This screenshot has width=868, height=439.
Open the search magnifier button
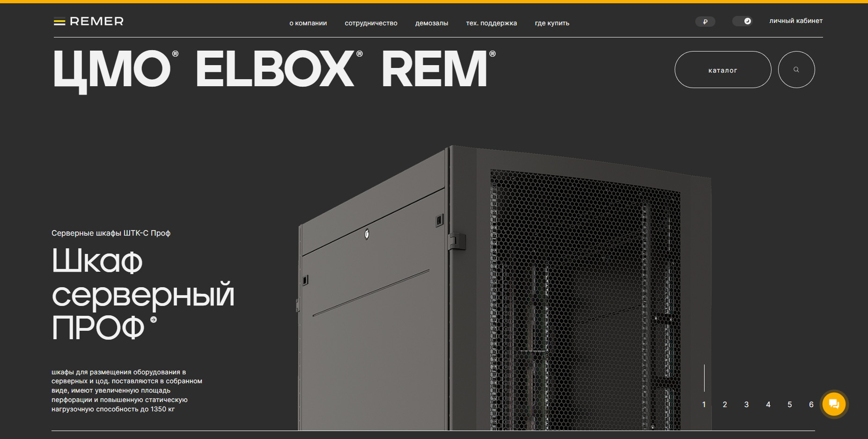pos(796,69)
